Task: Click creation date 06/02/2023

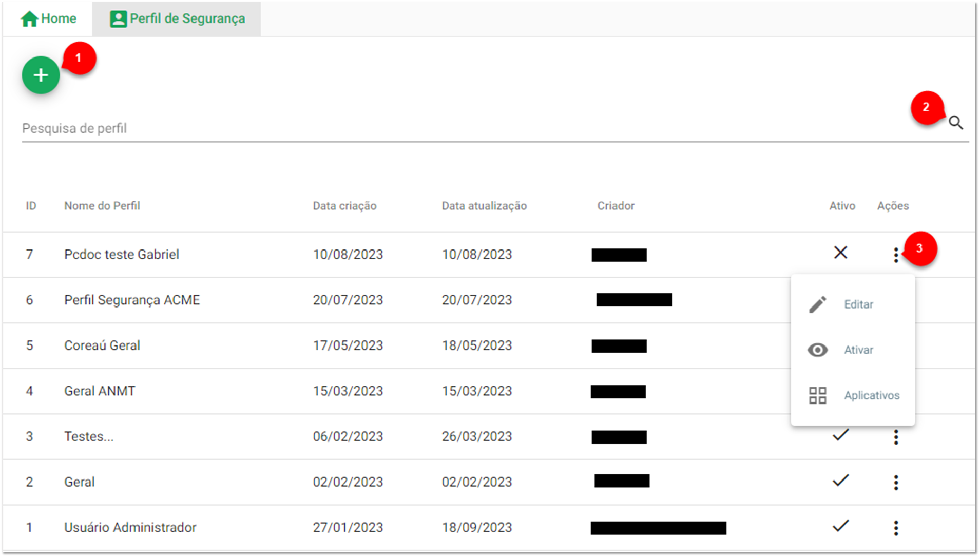Action: click(x=348, y=437)
